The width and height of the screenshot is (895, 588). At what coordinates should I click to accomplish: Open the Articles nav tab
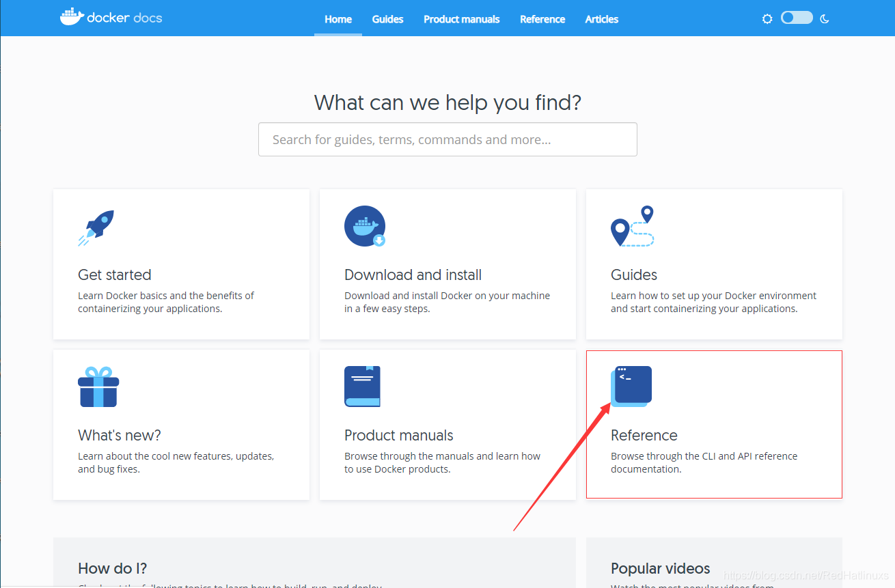(x=601, y=19)
